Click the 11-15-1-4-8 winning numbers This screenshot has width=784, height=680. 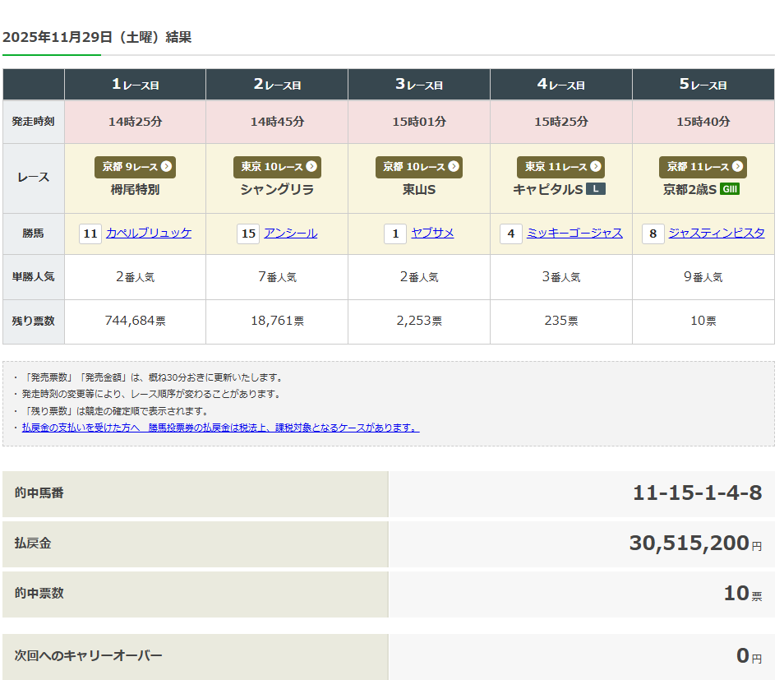click(697, 493)
